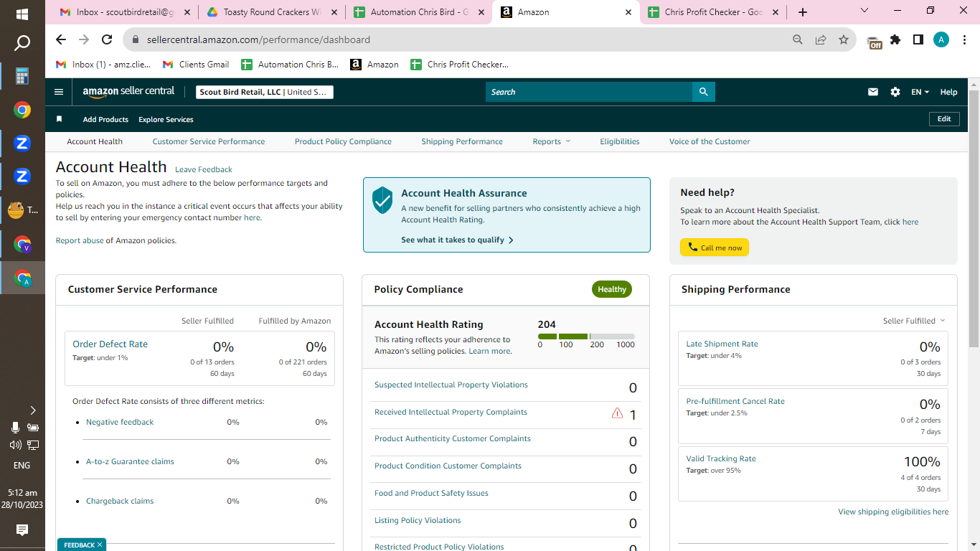Image resolution: width=980 pixels, height=551 pixels.
Task: Open the Chrome extensions puzzle icon
Action: coord(895,40)
